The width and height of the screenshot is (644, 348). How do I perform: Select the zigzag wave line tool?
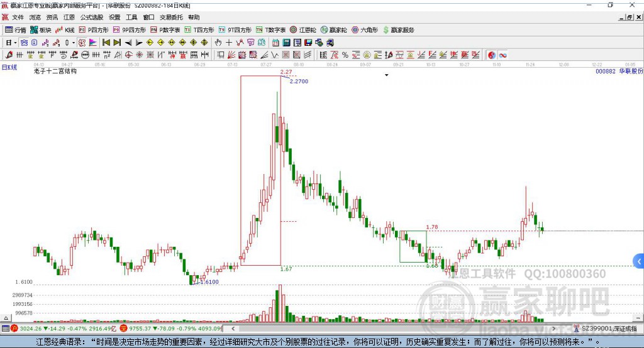click(275, 55)
